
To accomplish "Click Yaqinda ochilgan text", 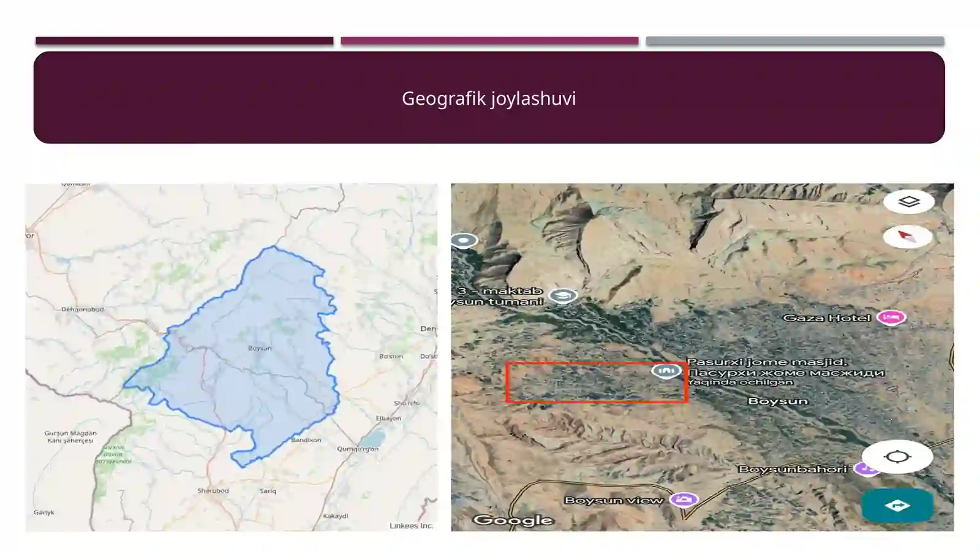I will pyautogui.click(x=740, y=382).
